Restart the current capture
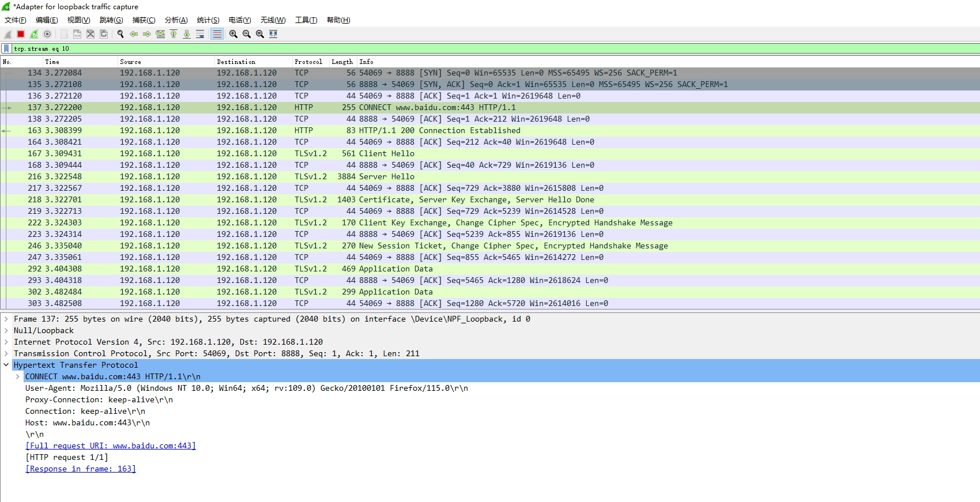Viewport: 980px width, 502px height. tap(34, 34)
